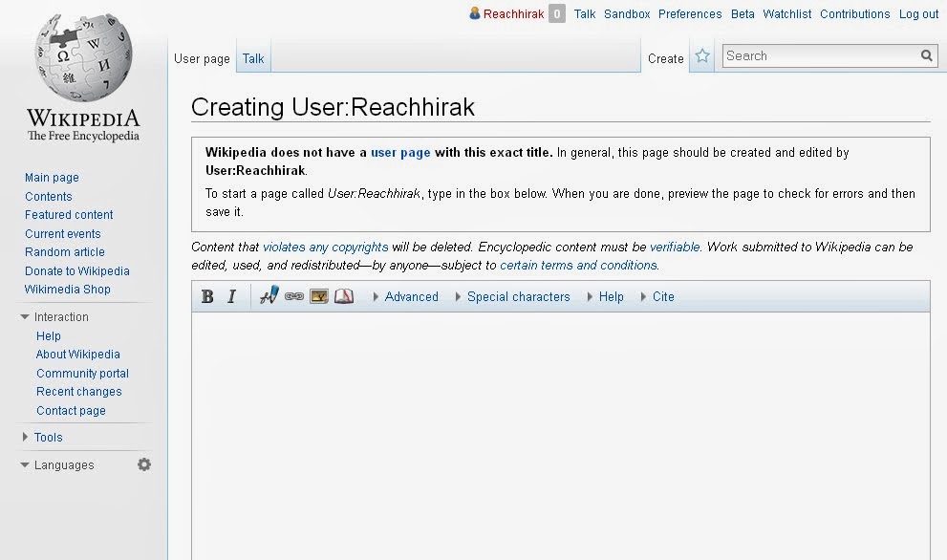This screenshot has height=560, width=947.
Task: Open Preferences in the personal menu
Action: [690, 14]
